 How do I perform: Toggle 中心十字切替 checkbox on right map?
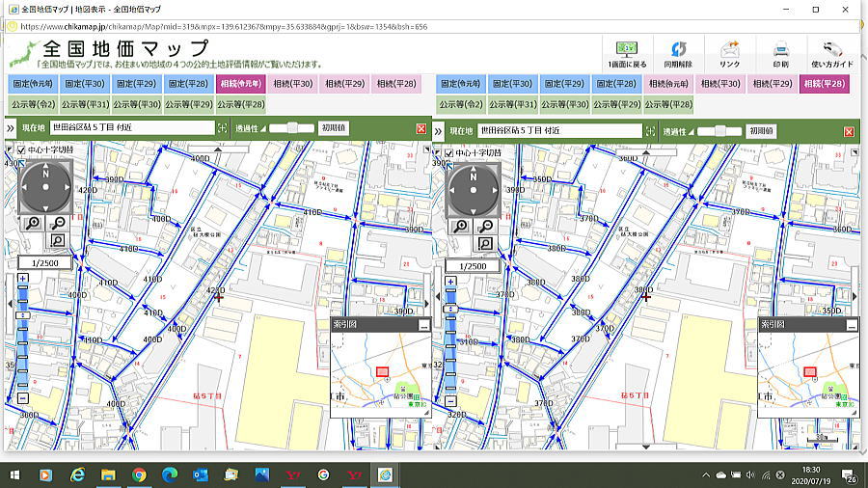click(x=448, y=153)
